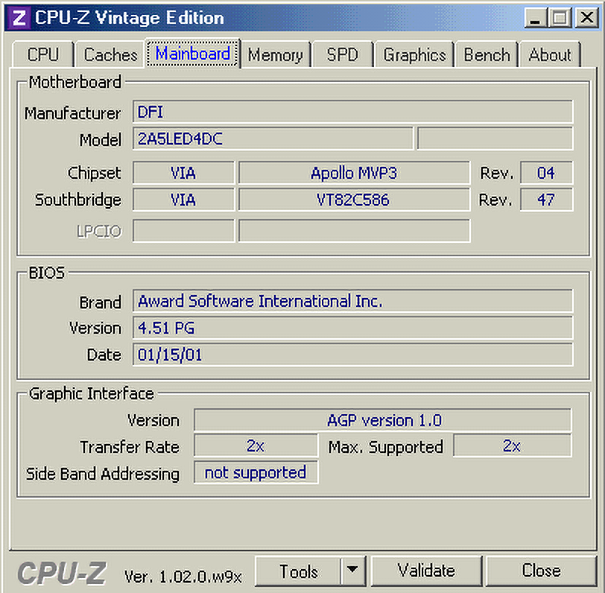Click the Manufacturer label
Screen dimensions: 605x593
click(73, 113)
